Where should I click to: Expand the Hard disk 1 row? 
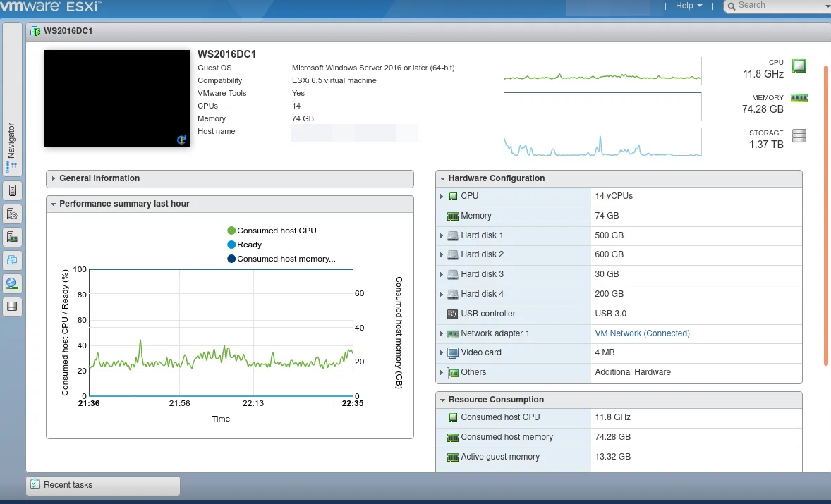tap(442, 235)
